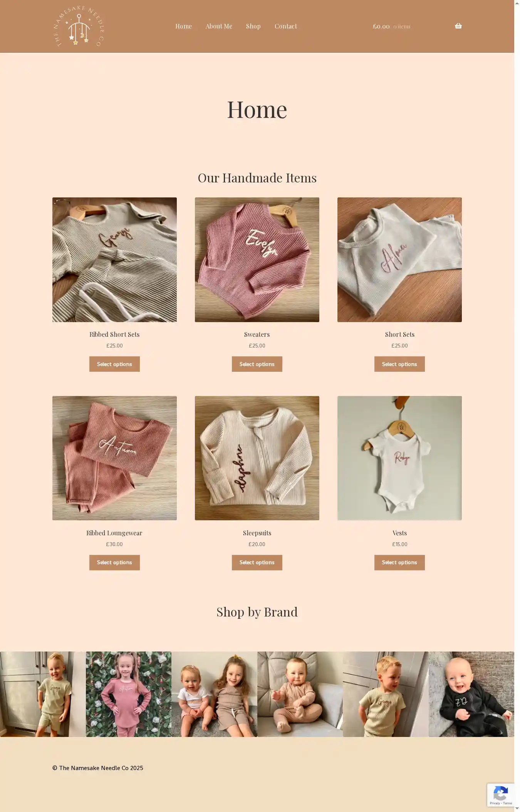Click the scrollbar up arrow
520x812 pixels.
tap(517, 3)
